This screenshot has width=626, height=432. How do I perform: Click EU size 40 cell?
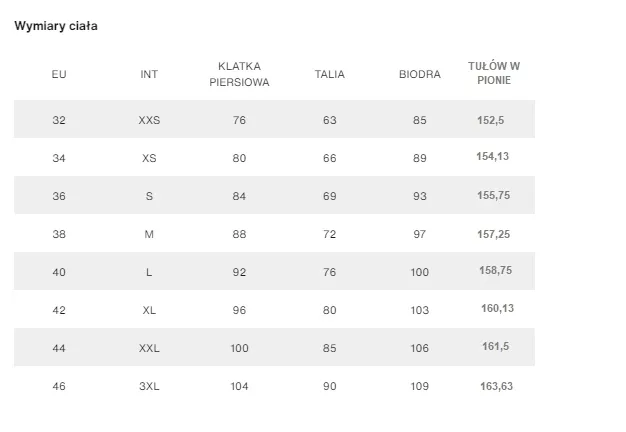pyautogui.click(x=59, y=272)
